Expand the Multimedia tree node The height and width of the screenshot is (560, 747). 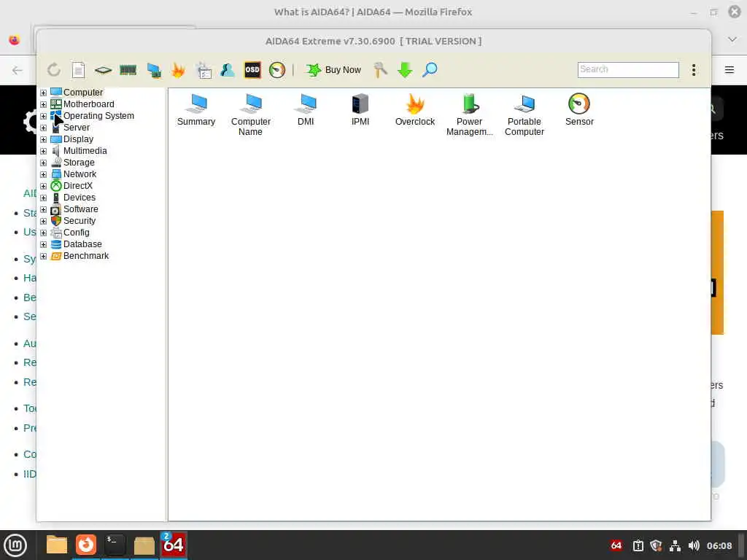(43, 151)
